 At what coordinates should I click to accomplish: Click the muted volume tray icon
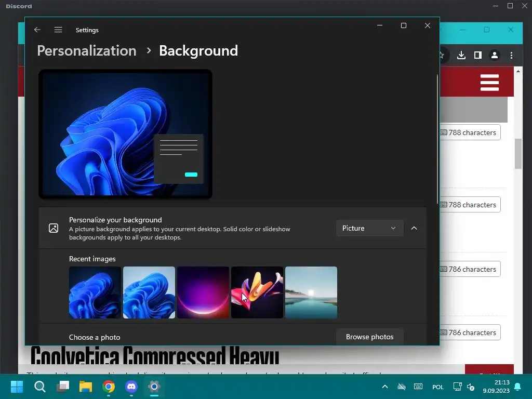point(471,387)
